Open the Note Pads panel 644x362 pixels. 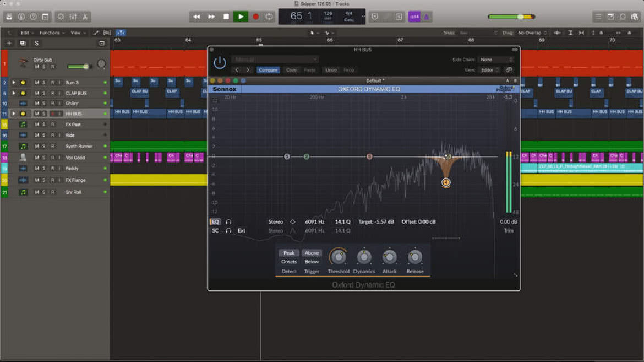pos(611,17)
